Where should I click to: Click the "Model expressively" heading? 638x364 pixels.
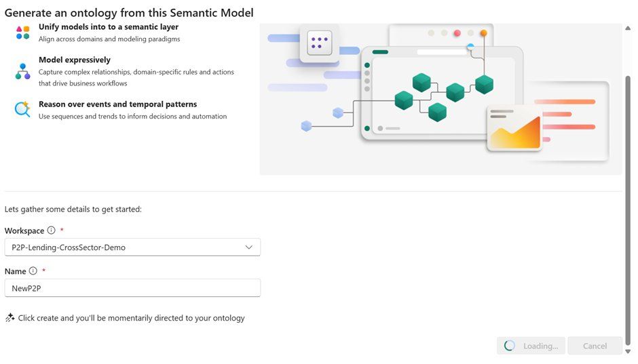click(75, 60)
